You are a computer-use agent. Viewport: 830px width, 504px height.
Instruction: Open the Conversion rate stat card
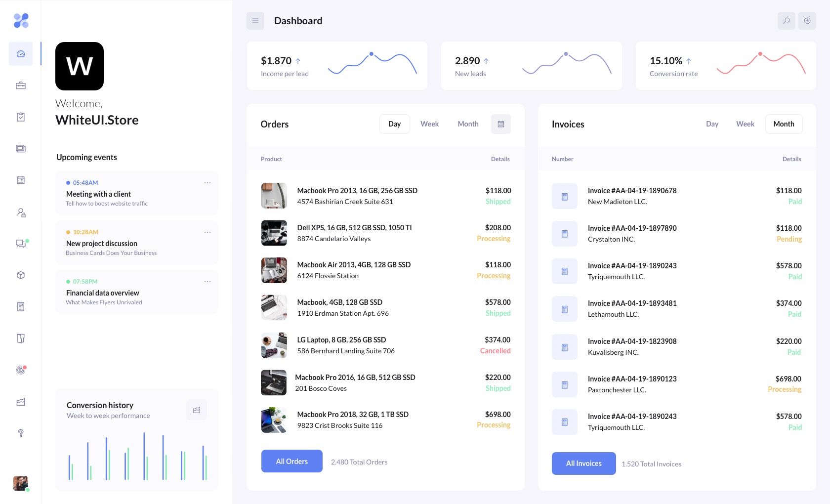[726, 66]
